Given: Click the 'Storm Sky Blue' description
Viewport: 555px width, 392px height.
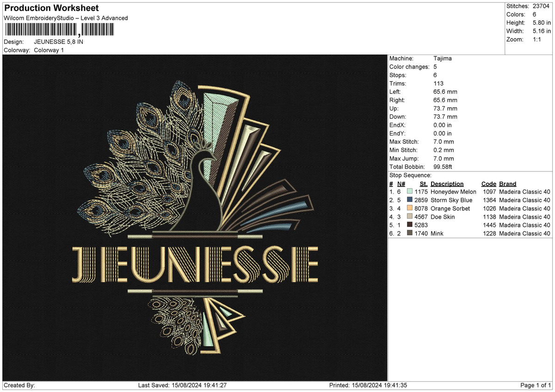Looking at the screenshot, I should (451, 200).
